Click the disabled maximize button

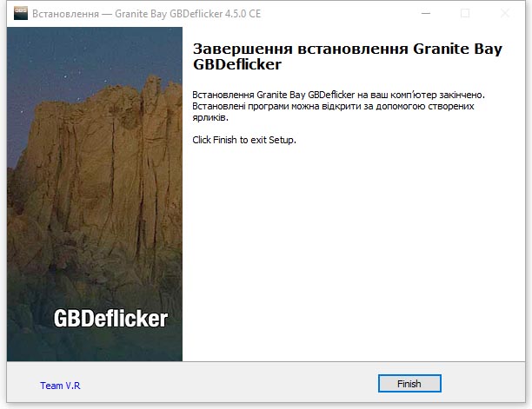pos(465,14)
